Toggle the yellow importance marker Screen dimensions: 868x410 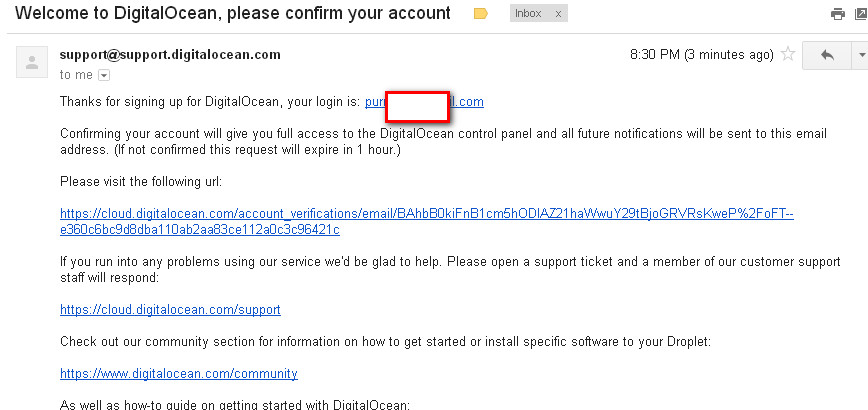(x=480, y=14)
